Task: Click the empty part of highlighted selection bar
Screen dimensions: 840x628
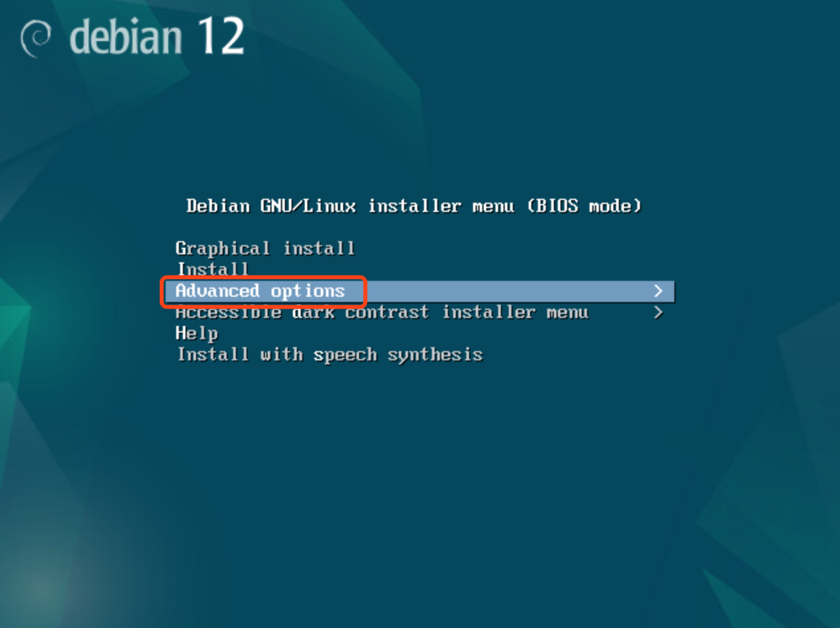Action: 507,291
